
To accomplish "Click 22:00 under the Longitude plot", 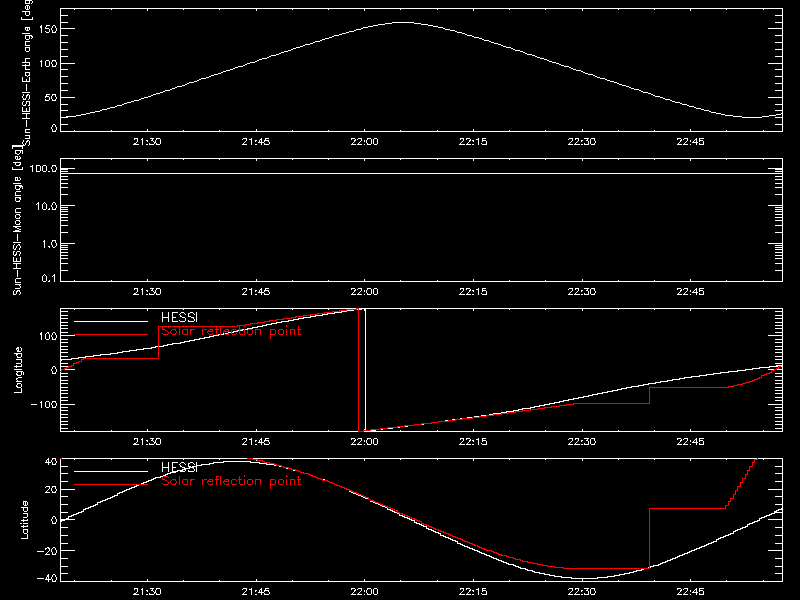I will point(364,442).
